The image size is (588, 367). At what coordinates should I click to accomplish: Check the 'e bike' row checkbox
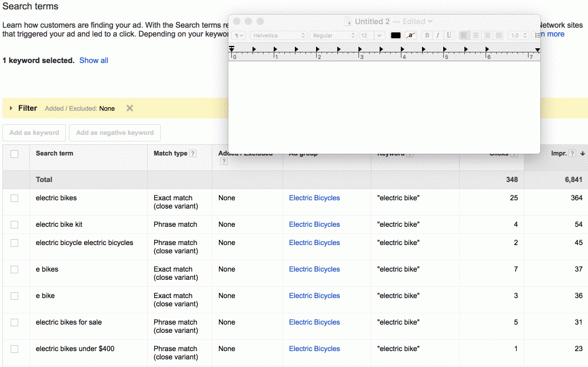tap(14, 296)
